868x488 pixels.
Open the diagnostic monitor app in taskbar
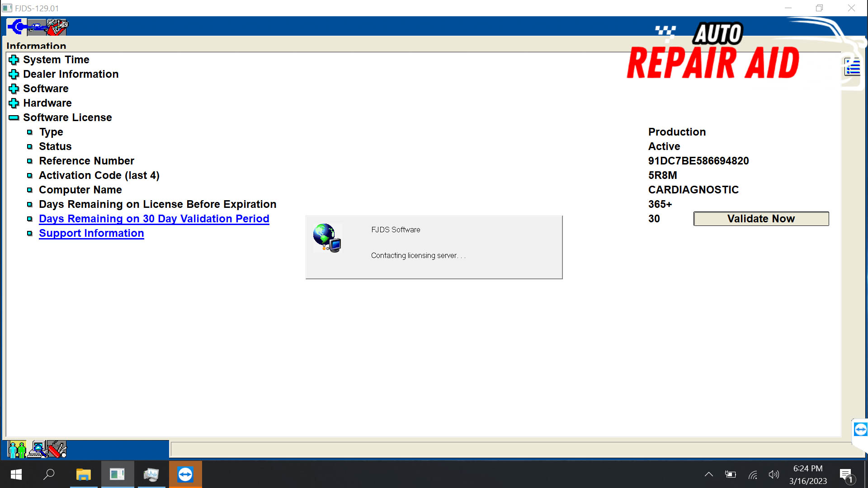pos(151,474)
